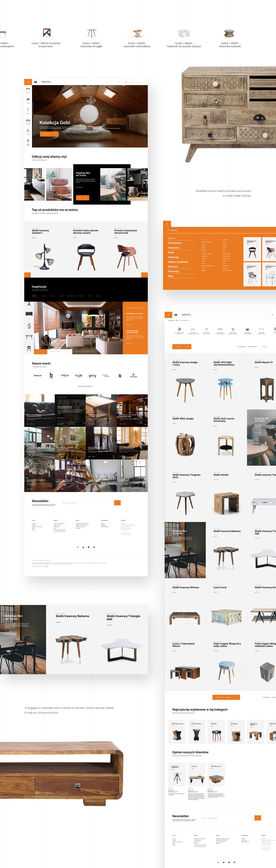276x868 pixels.
Task: Click the Biurka desk sidebar icon
Action: tap(28, 90)
